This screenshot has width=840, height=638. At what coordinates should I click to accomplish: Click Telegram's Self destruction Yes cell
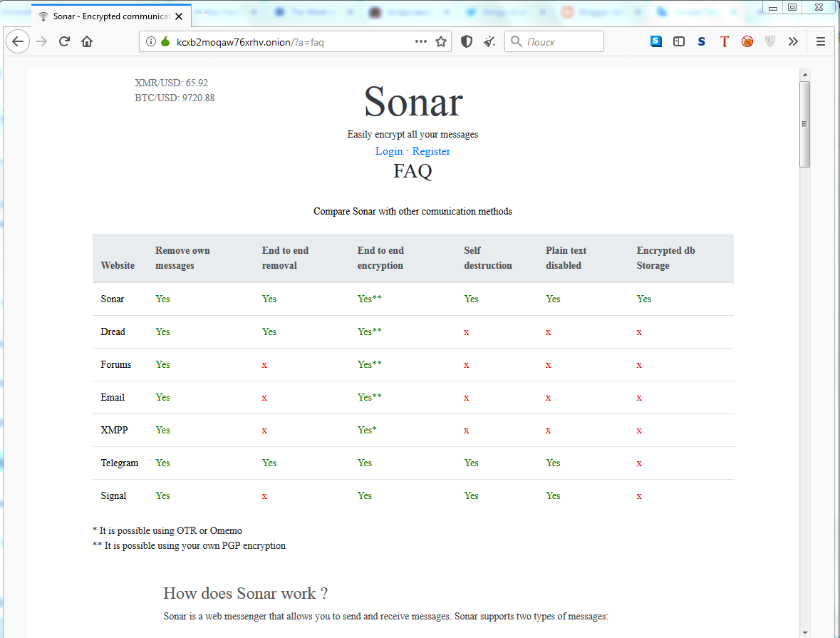[x=472, y=463]
